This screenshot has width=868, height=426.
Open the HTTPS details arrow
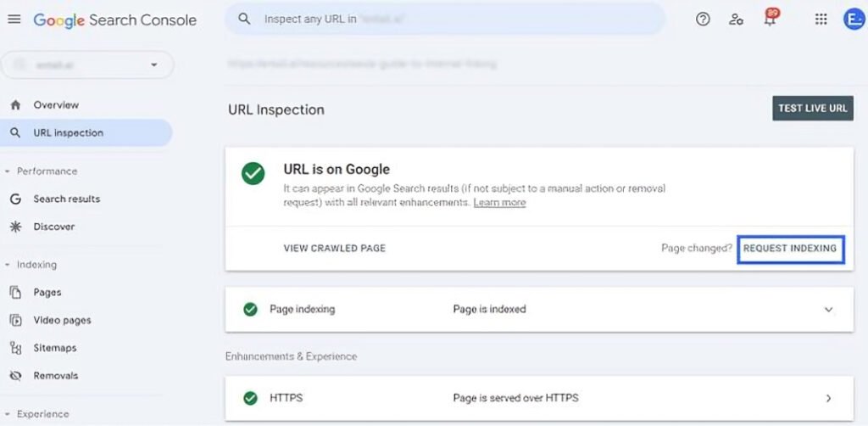pyautogui.click(x=829, y=398)
